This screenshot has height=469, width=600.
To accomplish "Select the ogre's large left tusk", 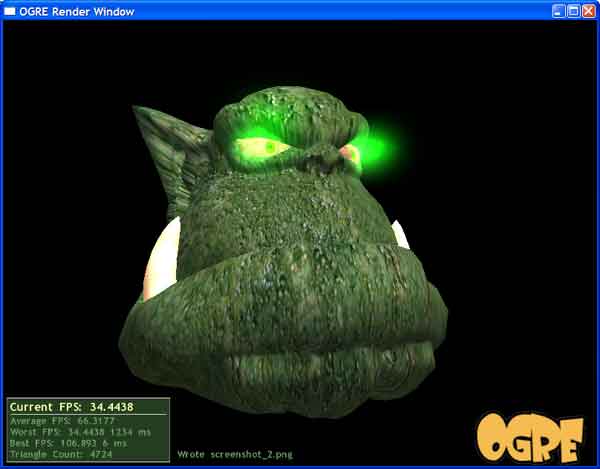I will click(162, 260).
